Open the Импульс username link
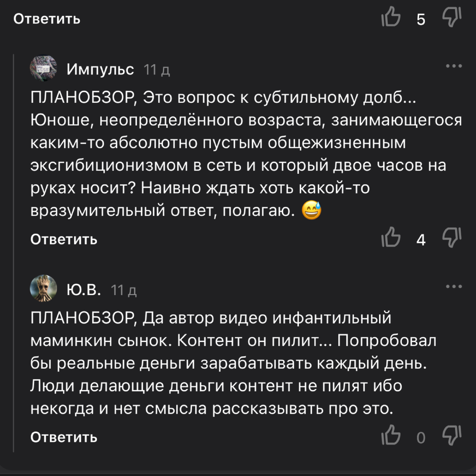 (100, 69)
